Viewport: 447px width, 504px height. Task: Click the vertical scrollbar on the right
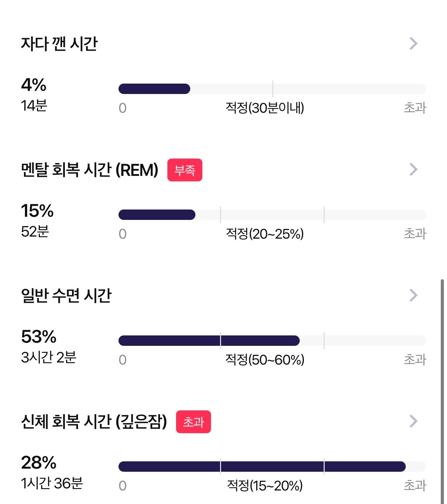click(x=442, y=391)
